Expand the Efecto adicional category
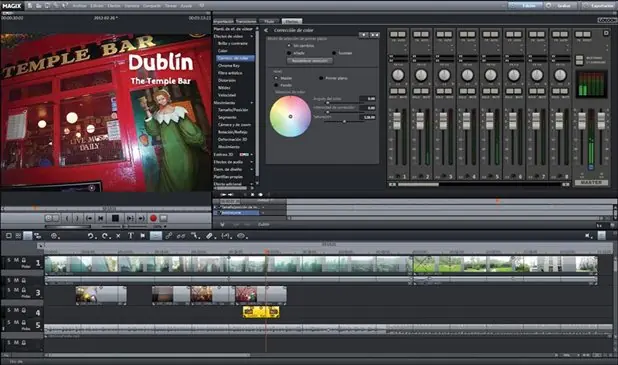618x365 pixels. (252, 184)
